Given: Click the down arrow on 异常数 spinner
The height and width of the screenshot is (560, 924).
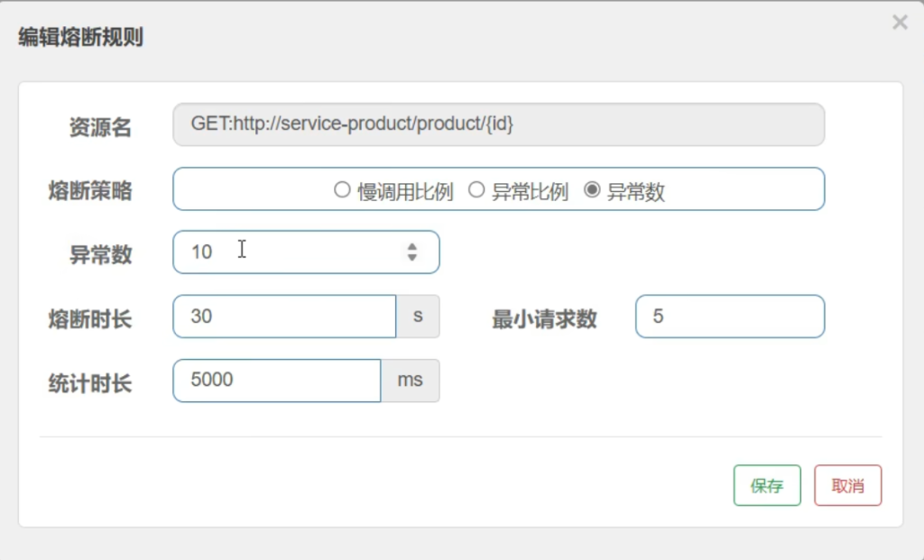Looking at the screenshot, I should (x=412, y=258).
